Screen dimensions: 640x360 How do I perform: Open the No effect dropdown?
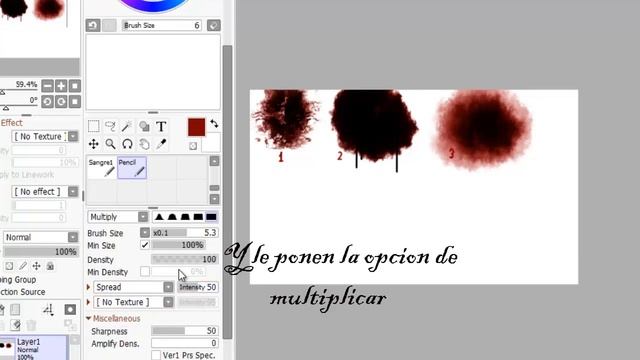point(44,191)
